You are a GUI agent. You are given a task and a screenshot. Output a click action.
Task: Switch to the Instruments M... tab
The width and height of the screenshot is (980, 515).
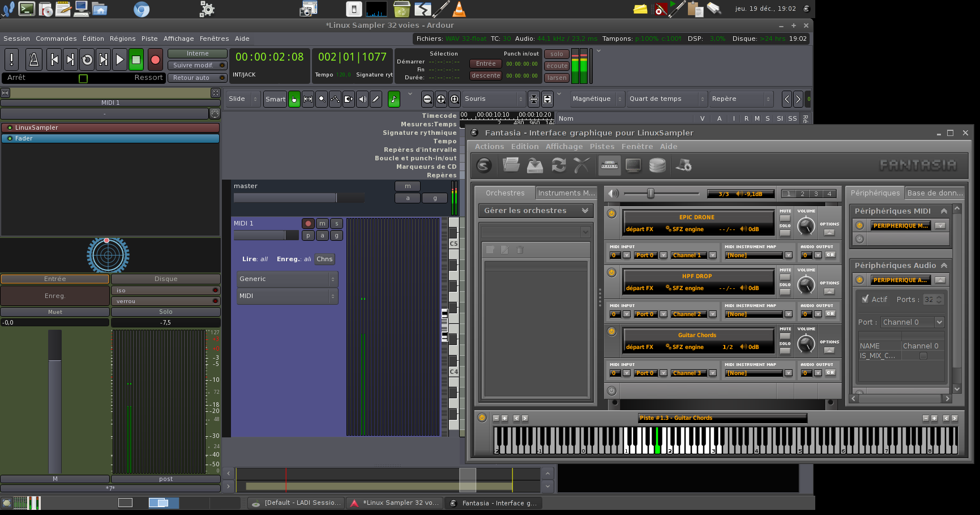[x=566, y=193]
